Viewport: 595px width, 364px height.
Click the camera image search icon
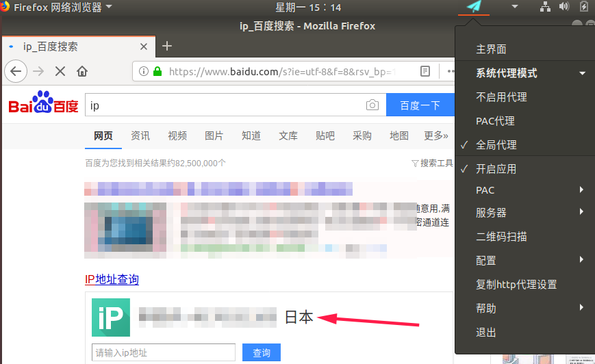(372, 105)
